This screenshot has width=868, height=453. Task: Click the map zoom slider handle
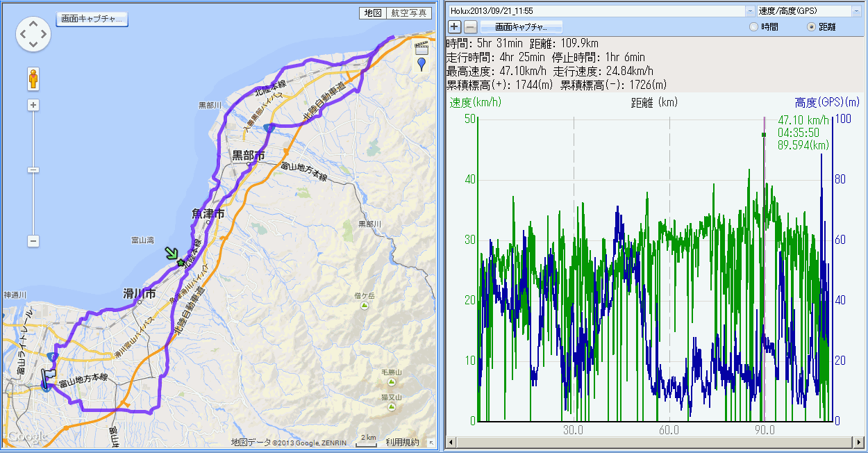click(x=33, y=170)
